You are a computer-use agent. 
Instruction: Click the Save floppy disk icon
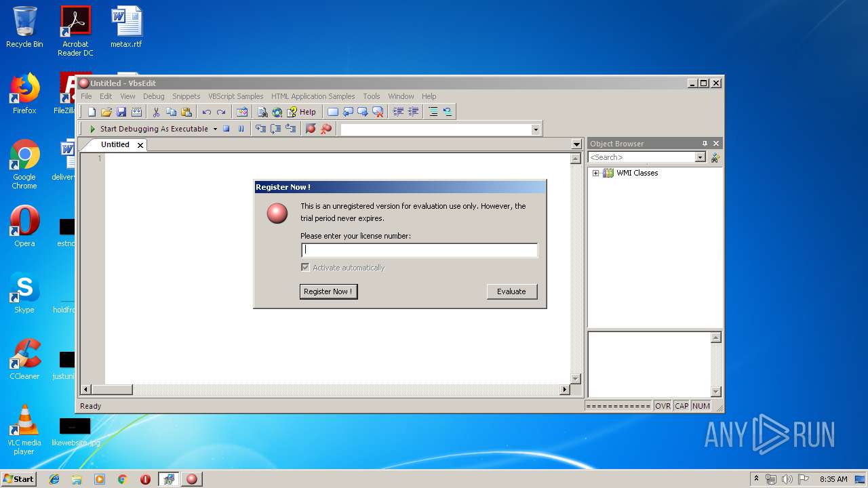[x=121, y=112]
